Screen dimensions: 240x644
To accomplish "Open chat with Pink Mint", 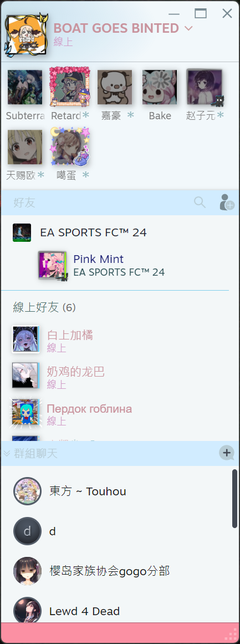I will point(120,265).
